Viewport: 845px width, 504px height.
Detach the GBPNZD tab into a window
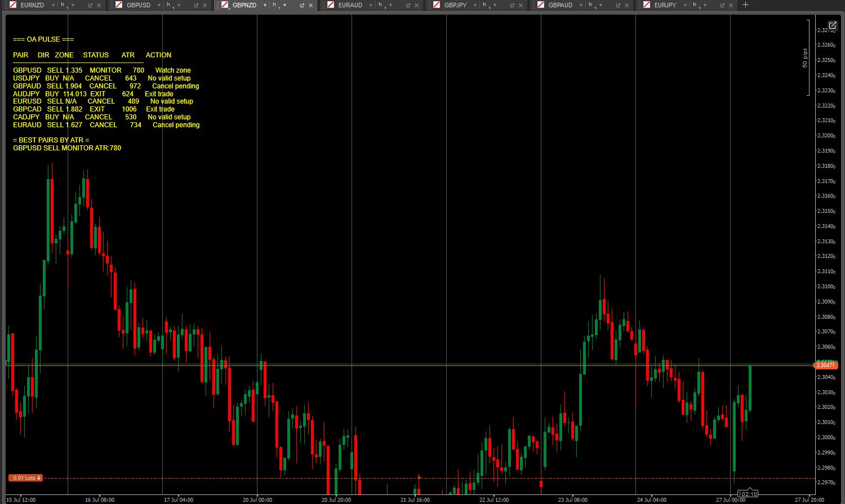[302, 5]
